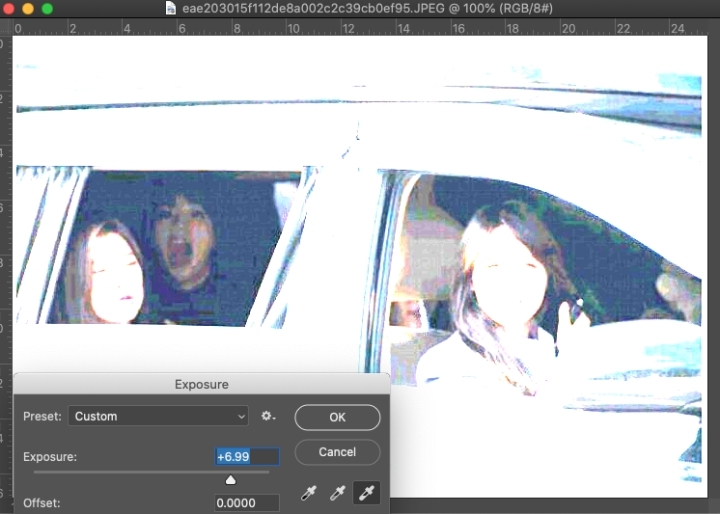
Task: Cancel the Exposure dialog
Action: (x=337, y=452)
